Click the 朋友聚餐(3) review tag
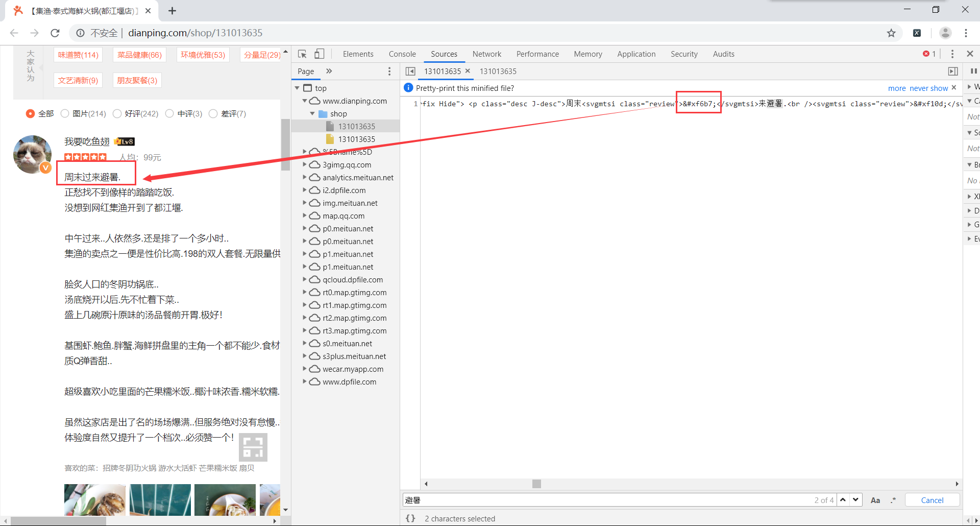Viewport: 980px width, 526px height. click(137, 80)
